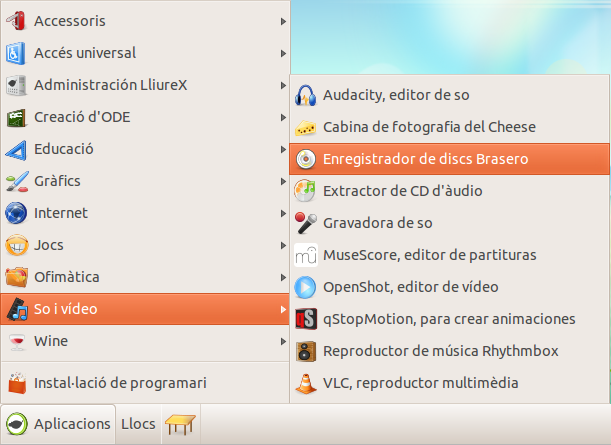Expand the Accessoris submenu arrow
This screenshot has height=445, width=611.
coord(285,21)
